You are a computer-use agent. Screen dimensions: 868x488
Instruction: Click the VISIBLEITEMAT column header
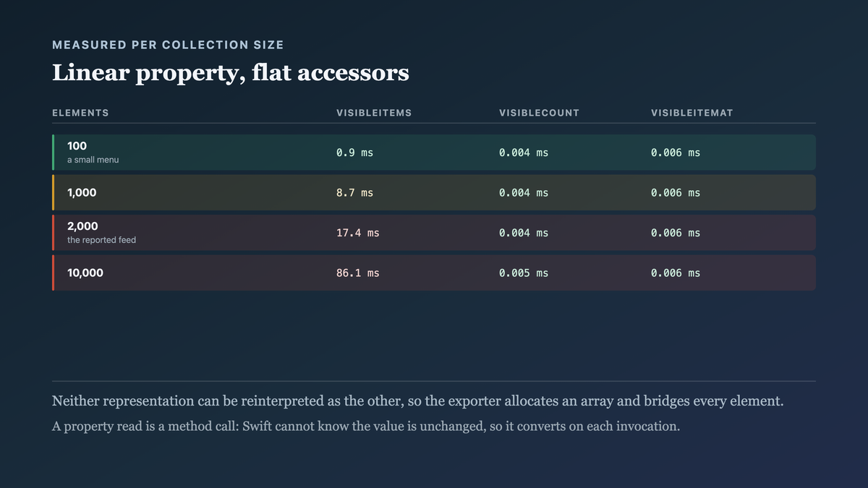pos(692,113)
